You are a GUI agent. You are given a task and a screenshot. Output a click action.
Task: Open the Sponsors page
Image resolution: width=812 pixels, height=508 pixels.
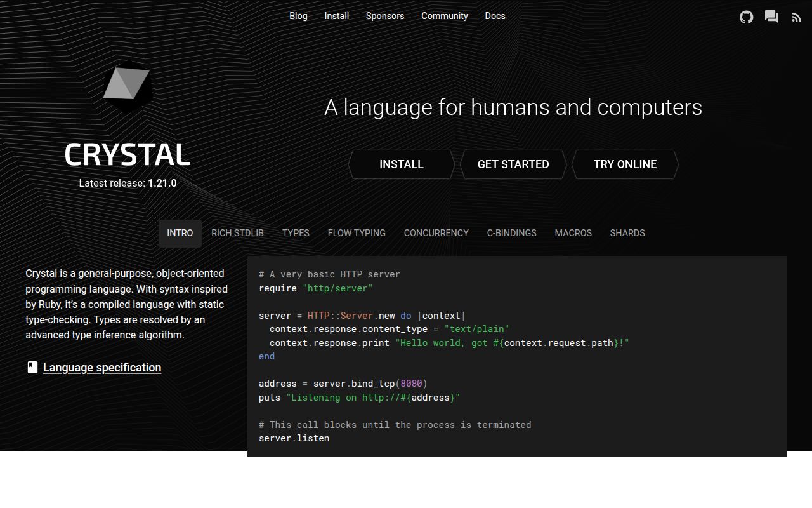pos(385,16)
